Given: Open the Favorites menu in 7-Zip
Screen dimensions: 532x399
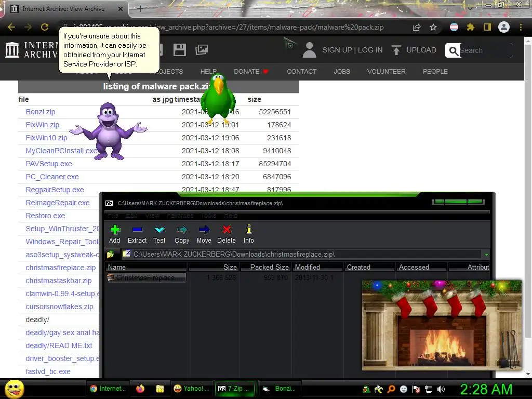Looking at the screenshot, I should 180,216.
